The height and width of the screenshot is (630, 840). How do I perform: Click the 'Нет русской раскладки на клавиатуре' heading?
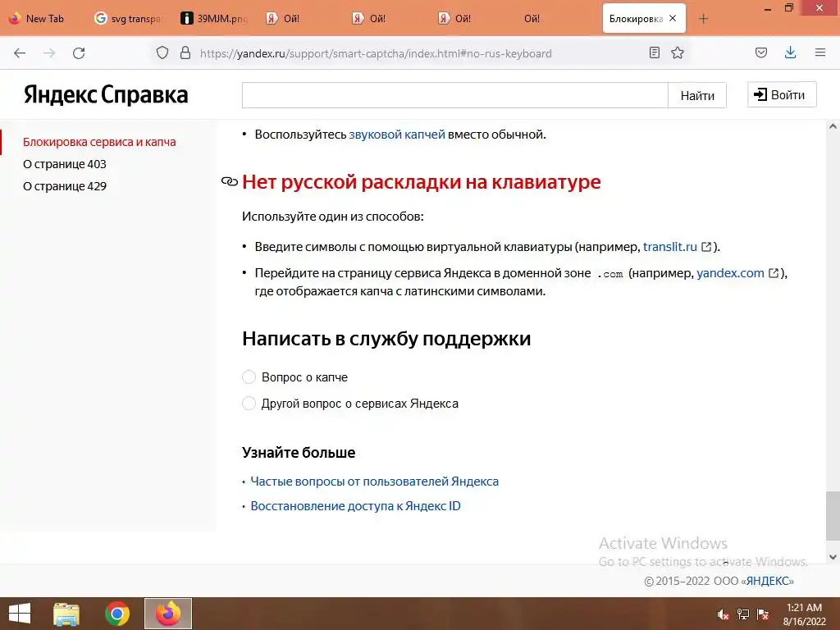pyautogui.click(x=421, y=182)
